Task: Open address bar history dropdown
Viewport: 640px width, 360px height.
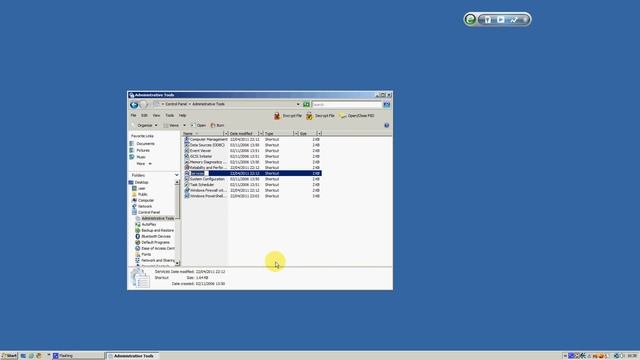Action: click(x=298, y=104)
